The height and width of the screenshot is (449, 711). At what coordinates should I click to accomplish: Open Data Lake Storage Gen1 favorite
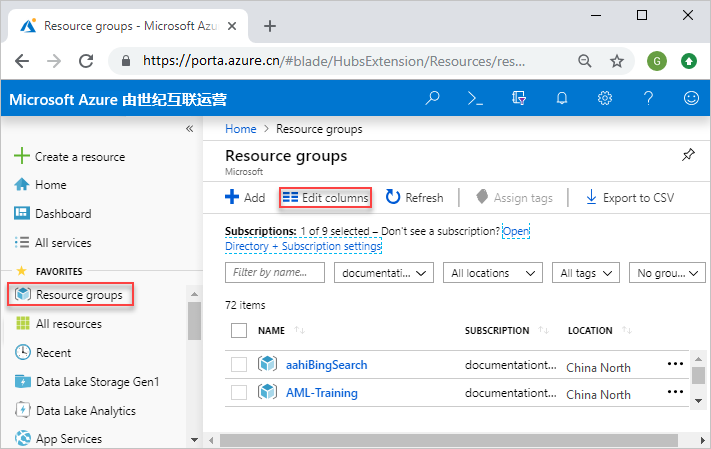tap(88, 382)
